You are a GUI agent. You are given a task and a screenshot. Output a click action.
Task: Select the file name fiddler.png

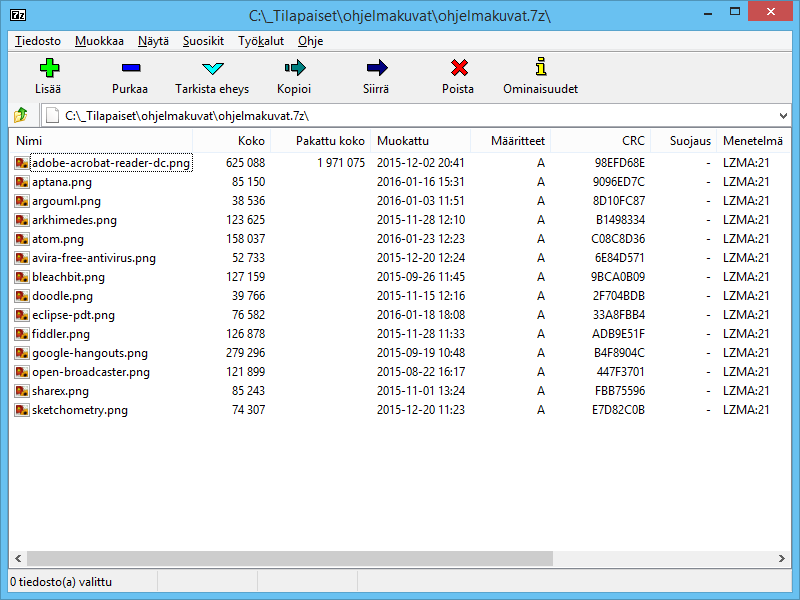pyautogui.click(x=61, y=334)
